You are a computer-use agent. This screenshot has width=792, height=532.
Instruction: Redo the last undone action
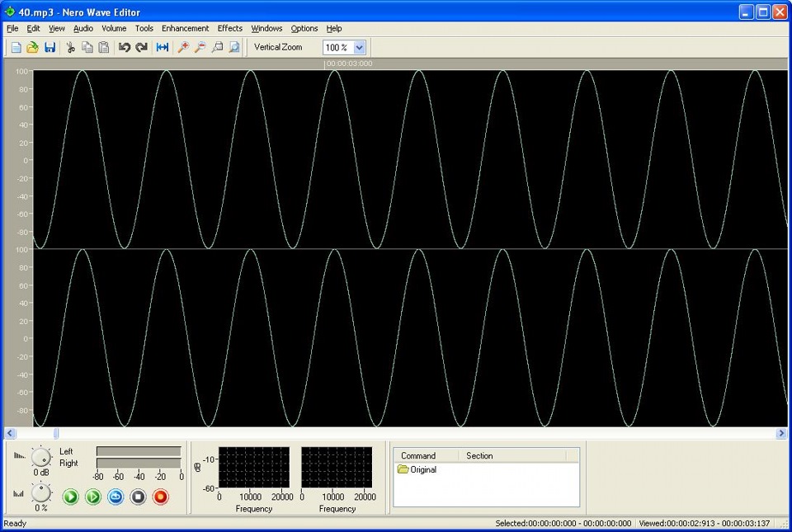pos(141,48)
